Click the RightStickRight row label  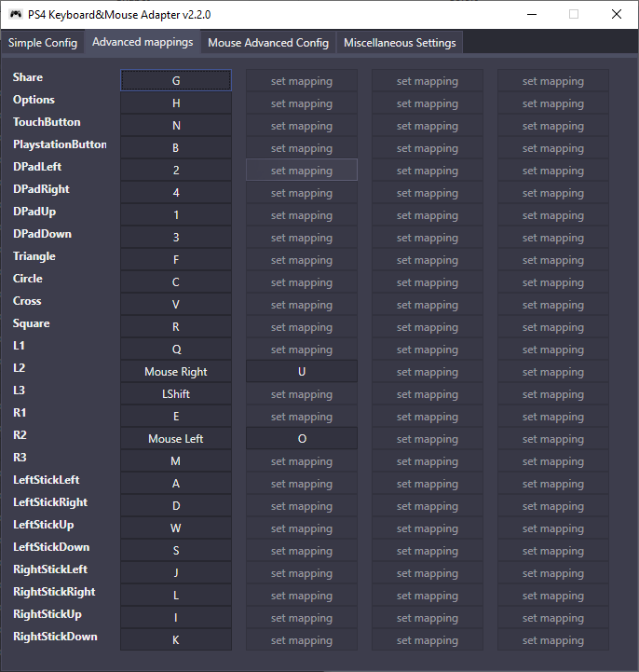[x=54, y=592]
